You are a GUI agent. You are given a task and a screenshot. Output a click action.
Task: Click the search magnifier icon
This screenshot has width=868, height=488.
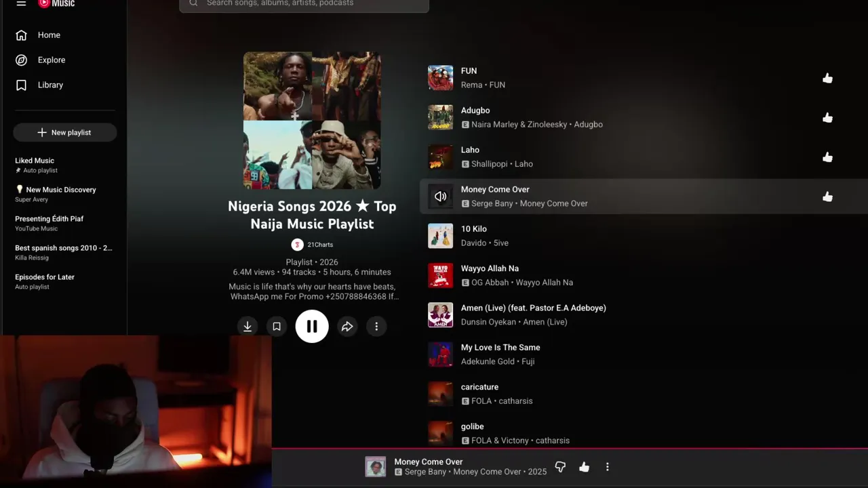click(193, 3)
